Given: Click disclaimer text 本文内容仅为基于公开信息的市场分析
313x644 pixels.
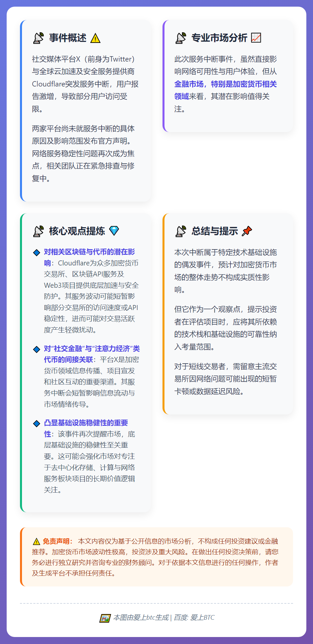Looking at the screenshot, I should [155, 557].
